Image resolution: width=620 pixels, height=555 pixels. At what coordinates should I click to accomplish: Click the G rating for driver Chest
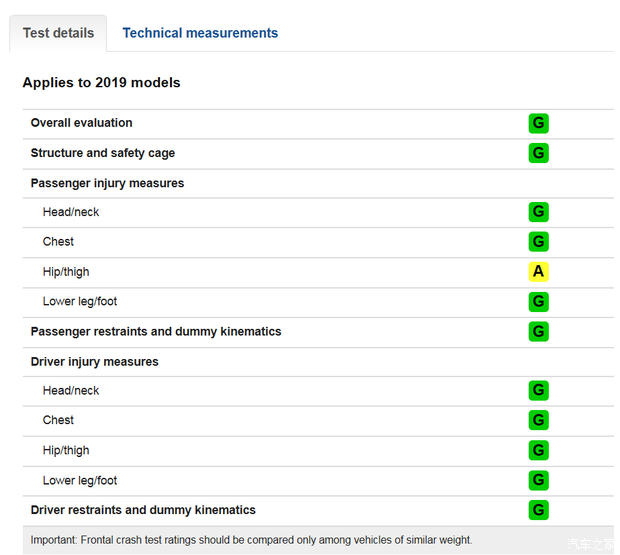click(x=538, y=421)
